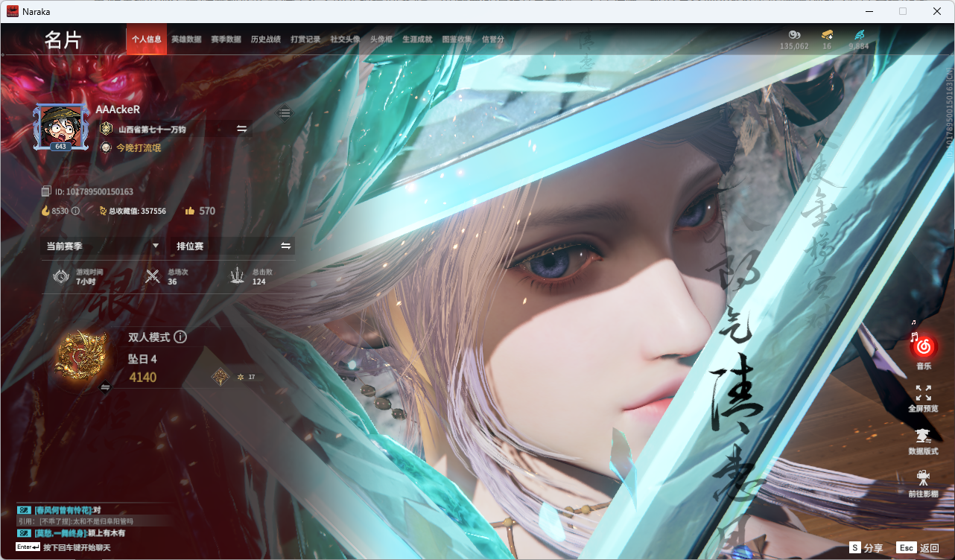Screen dimensions: 955x560
Task: Click the diamond badge beside the 17 count
Action: pos(220,377)
